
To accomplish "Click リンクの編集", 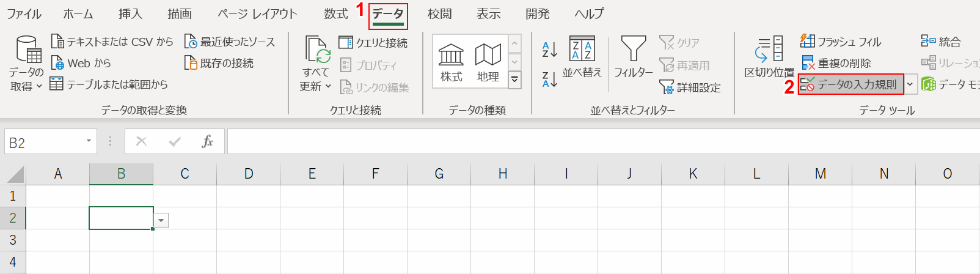I will (x=374, y=87).
